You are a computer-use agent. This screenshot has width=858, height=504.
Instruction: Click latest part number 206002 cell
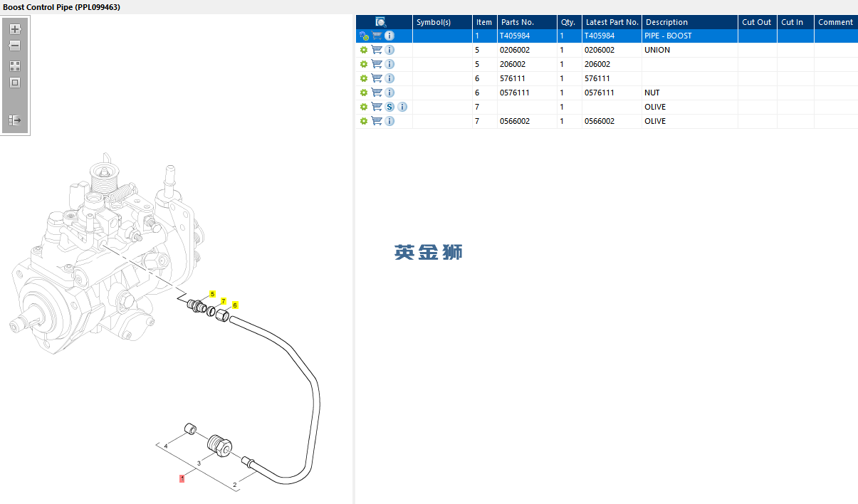[612, 64]
